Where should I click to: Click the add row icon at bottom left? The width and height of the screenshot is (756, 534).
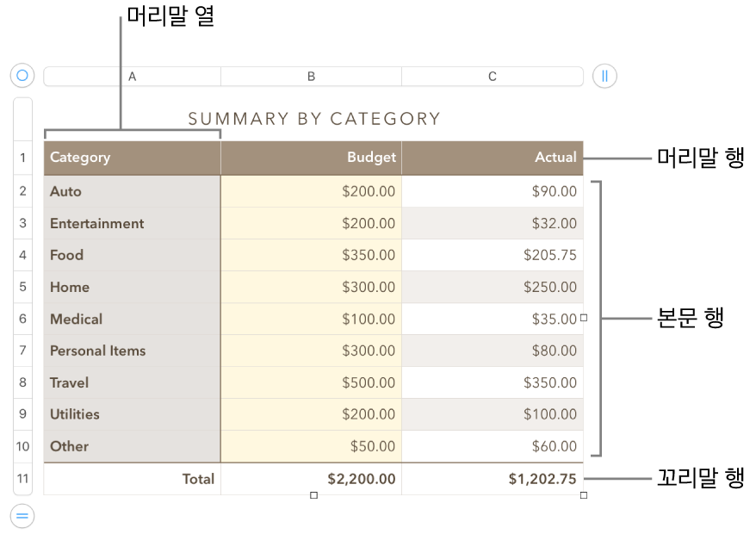click(22, 516)
